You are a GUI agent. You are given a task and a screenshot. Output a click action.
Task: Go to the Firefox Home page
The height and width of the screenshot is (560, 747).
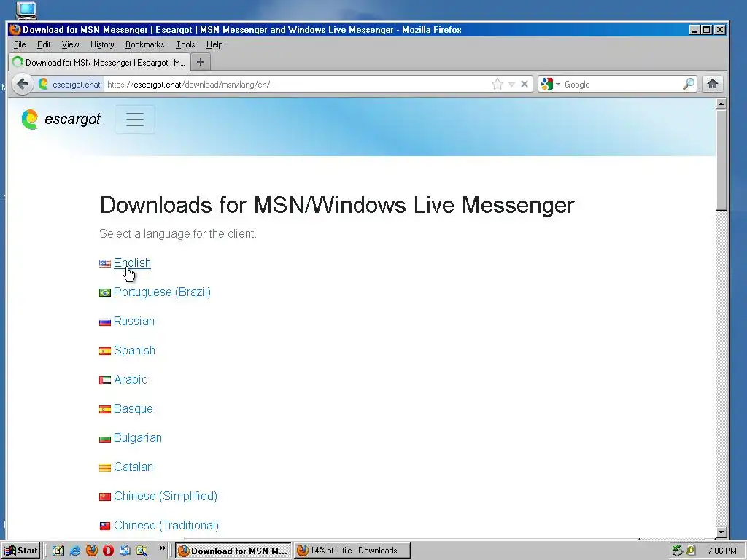tap(712, 85)
